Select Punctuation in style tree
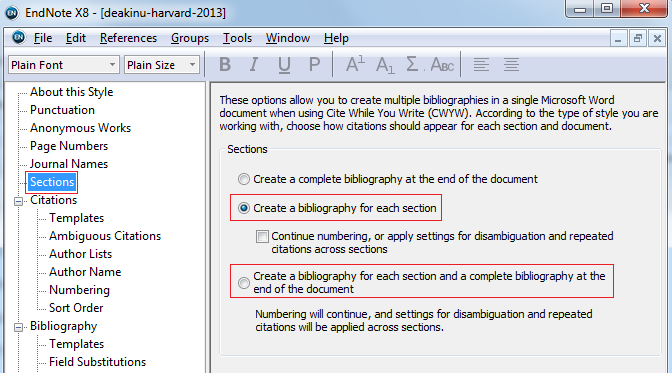The image size is (672, 373). (x=62, y=110)
